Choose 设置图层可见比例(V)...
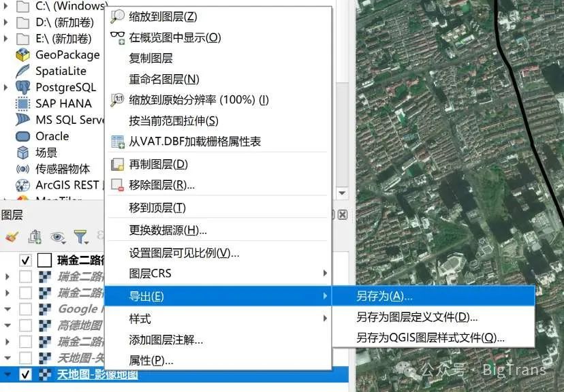Screen dimensions: 564x392 pyautogui.click(x=218, y=253)
